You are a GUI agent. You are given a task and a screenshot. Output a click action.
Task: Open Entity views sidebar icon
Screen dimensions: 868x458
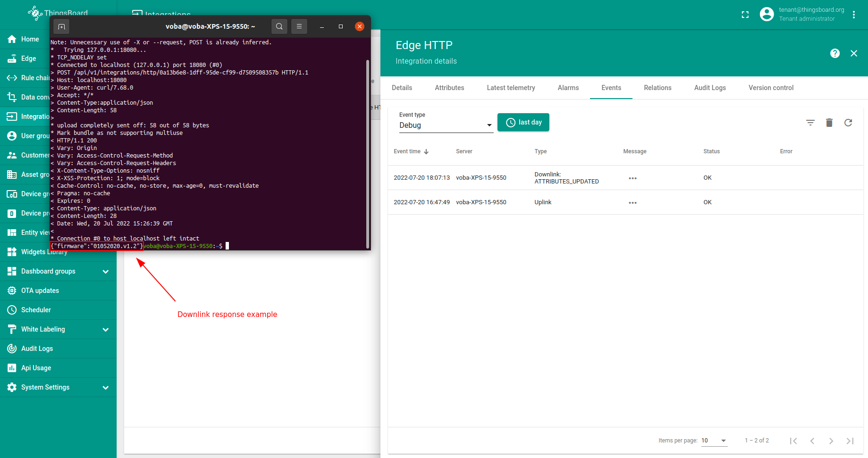point(12,233)
